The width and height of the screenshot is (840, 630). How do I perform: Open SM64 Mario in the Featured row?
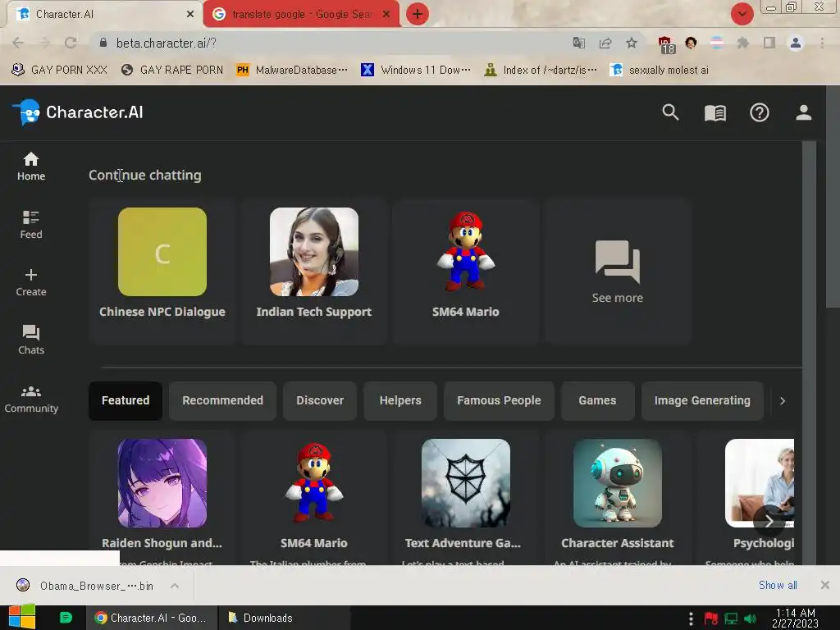[x=314, y=498]
